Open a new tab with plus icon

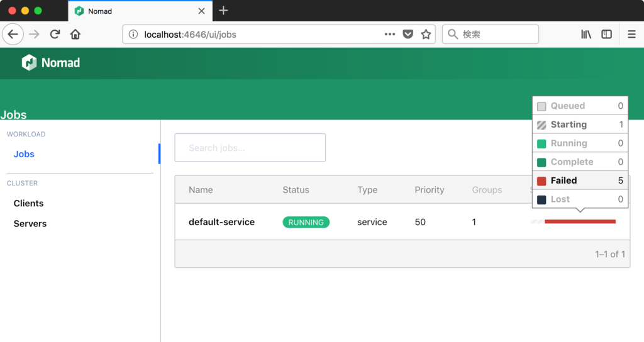(x=223, y=11)
